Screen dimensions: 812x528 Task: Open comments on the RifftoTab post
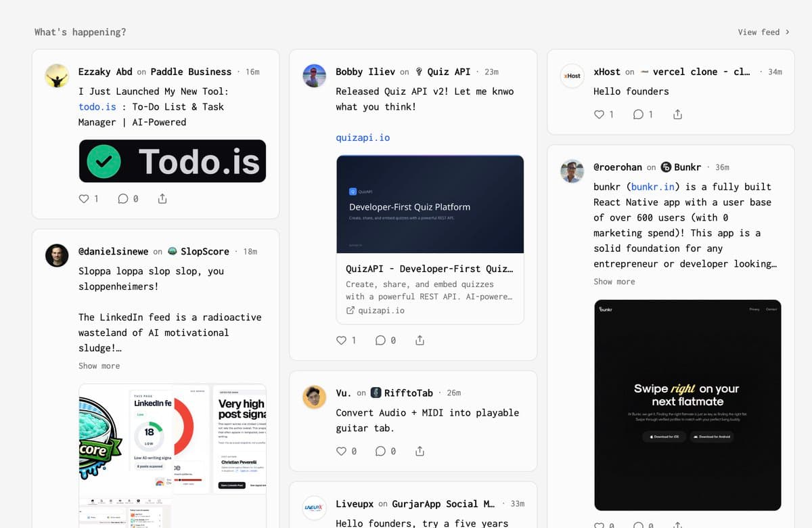pos(381,451)
